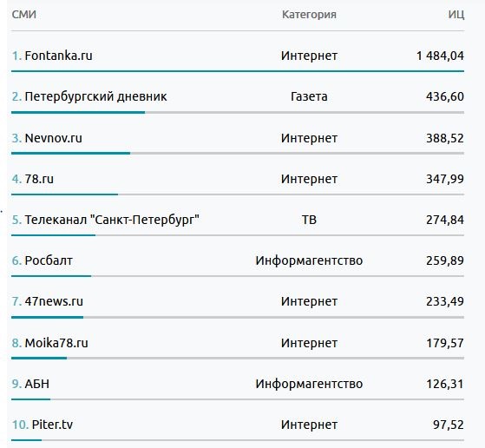Open the Piter.tv entry
This screenshot has width=485, height=448.
click(52, 425)
